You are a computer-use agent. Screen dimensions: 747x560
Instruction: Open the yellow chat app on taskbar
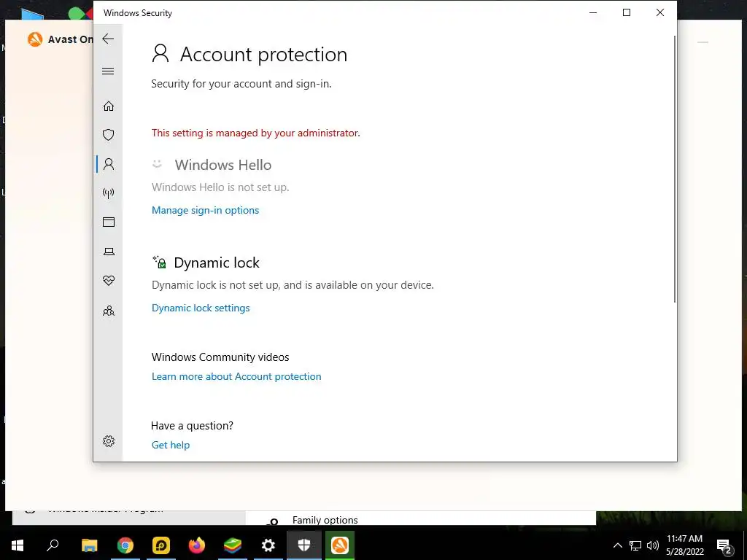[161, 545]
